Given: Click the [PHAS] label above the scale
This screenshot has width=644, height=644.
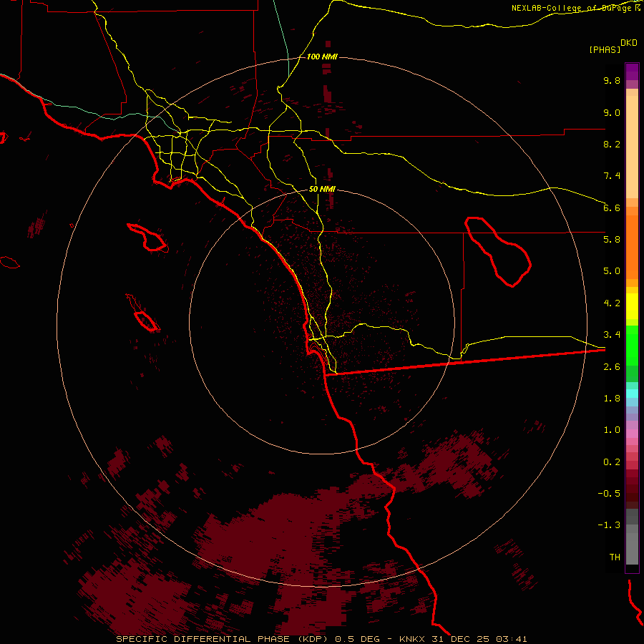Looking at the screenshot, I should coord(605,49).
